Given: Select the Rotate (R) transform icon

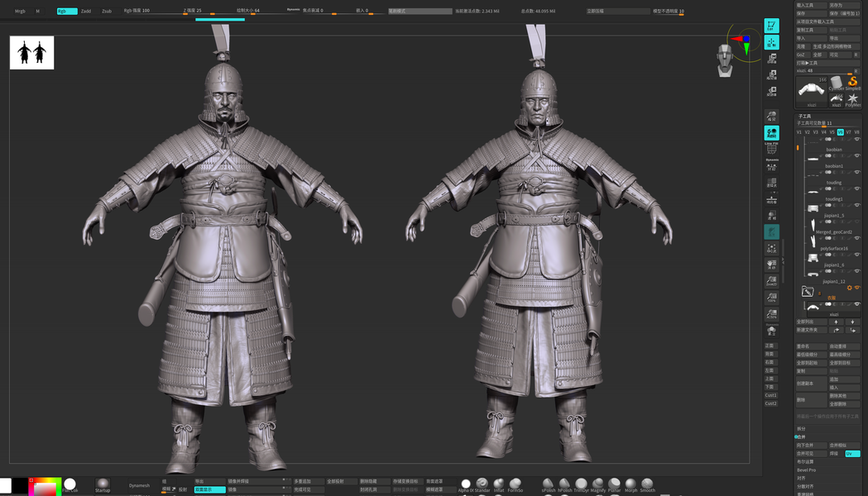Looking at the screenshot, I should click(x=771, y=92).
